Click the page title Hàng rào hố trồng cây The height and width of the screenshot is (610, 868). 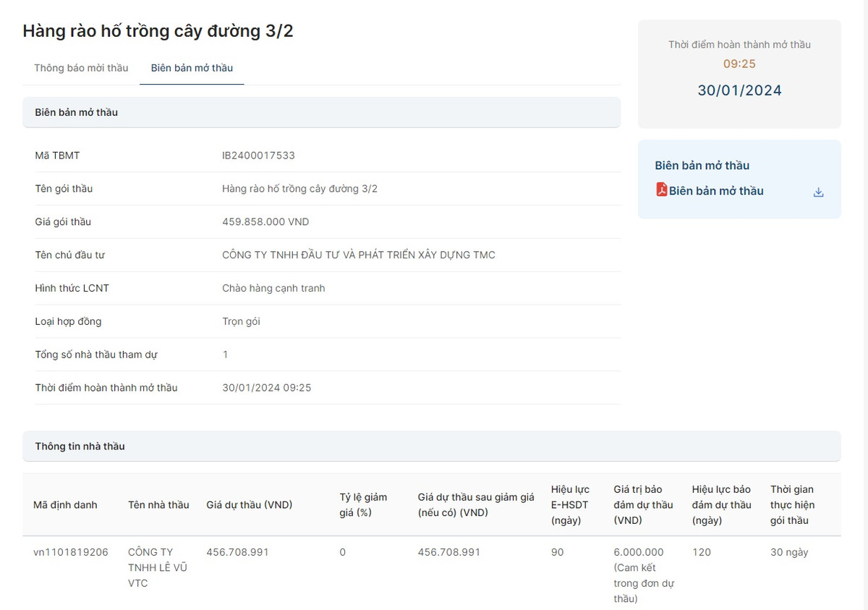click(158, 31)
